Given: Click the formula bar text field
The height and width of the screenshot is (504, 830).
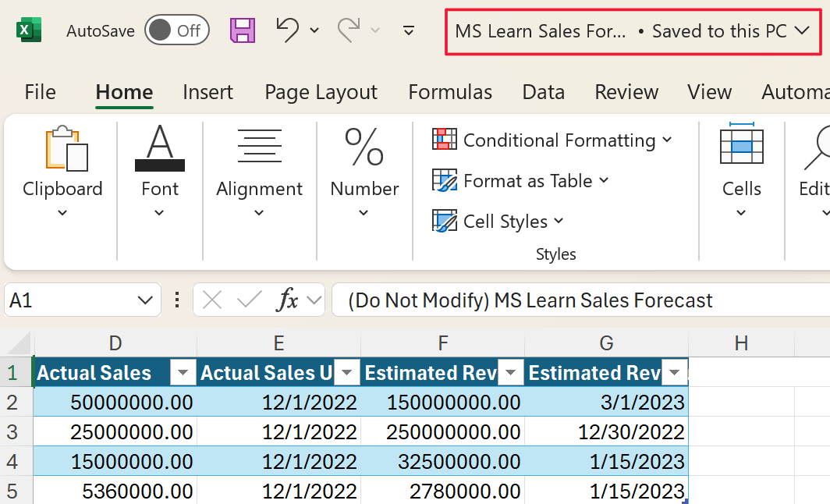Looking at the screenshot, I should 580,300.
